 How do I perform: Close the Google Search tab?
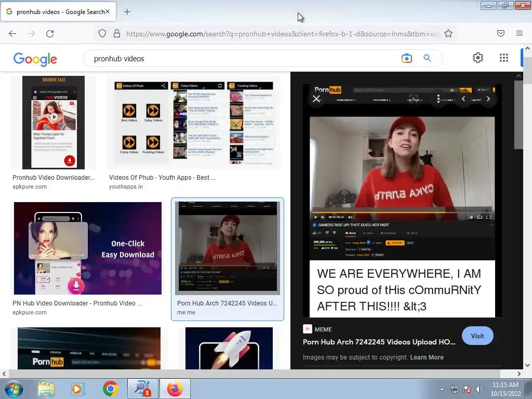click(108, 11)
